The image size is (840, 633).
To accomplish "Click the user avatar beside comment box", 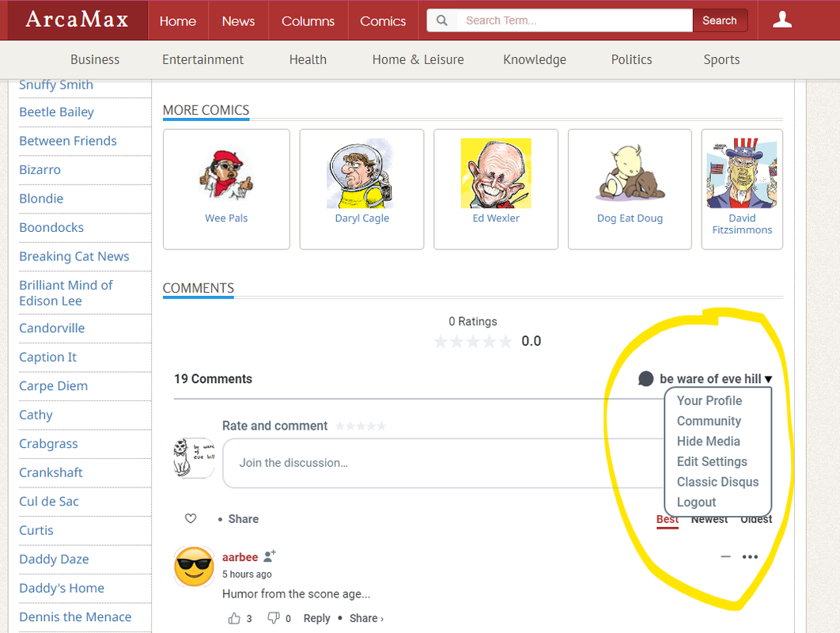I will (194, 457).
